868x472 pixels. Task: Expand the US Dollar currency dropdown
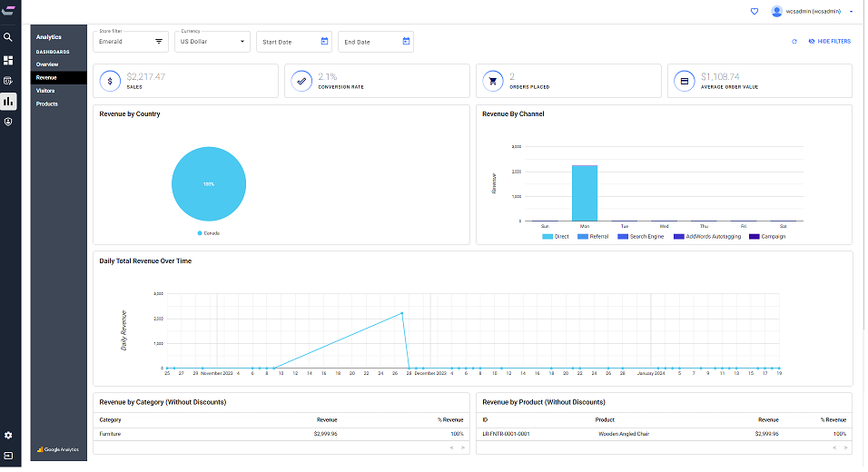click(212, 42)
